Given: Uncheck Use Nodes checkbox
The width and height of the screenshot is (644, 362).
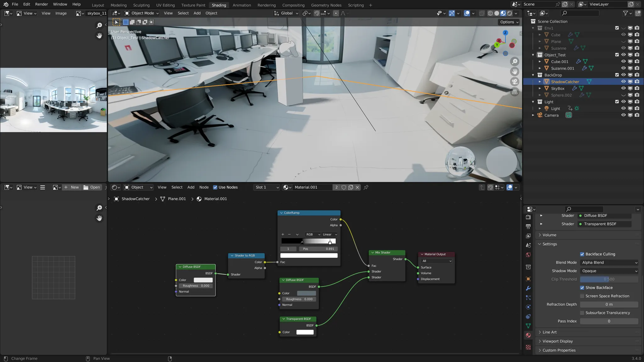Looking at the screenshot, I should 215,187.
